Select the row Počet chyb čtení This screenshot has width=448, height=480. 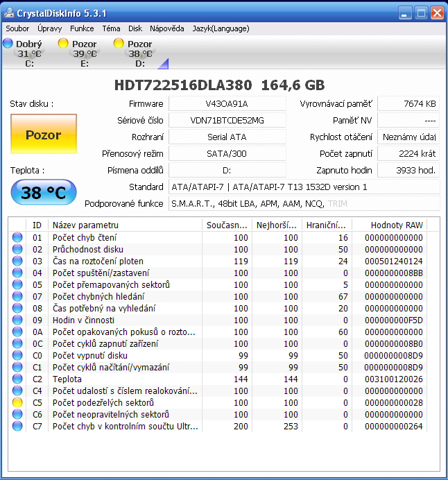[x=218, y=237]
